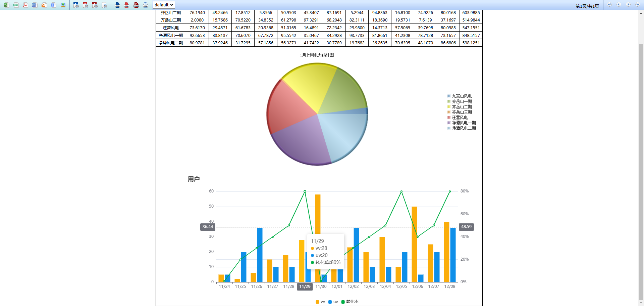Image resolution: width=644 pixels, height=306 pixels.
Task: Open print preview marked with blue A
Action: click(76, 5)
